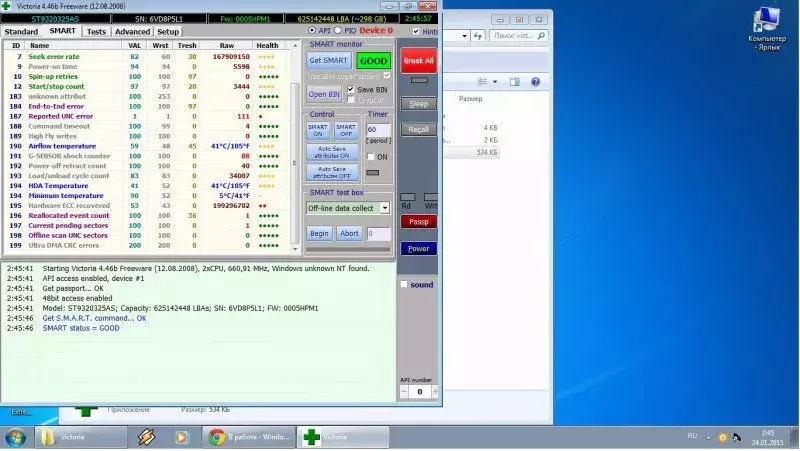Click the Abort button
800x451 pixels.
point(349,233)
